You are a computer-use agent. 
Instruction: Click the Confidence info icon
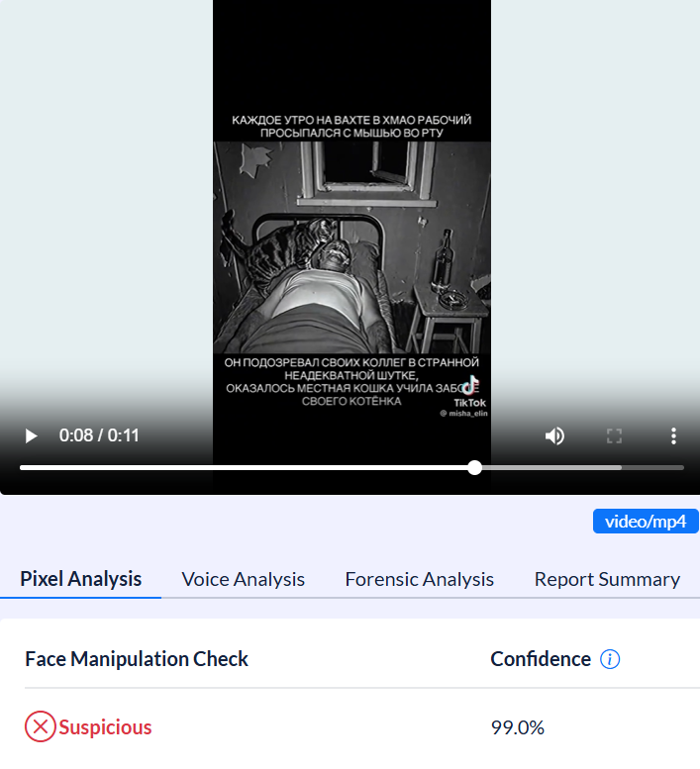tap(610, 659)
